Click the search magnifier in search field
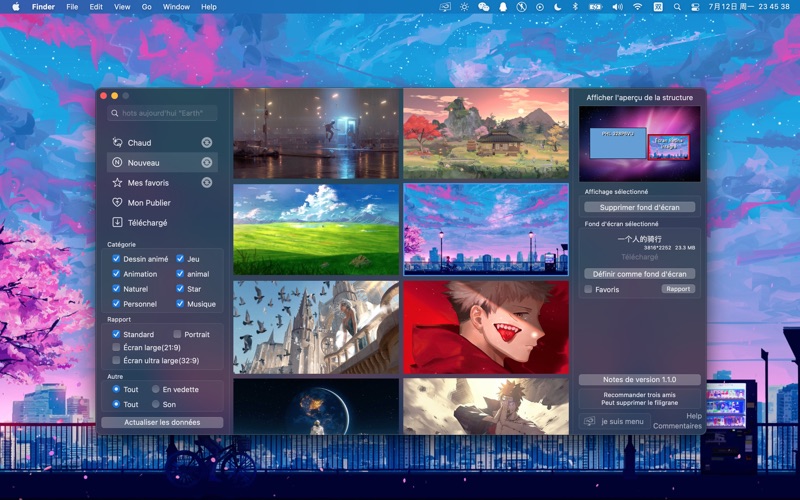This screenshot has width=800, height=500. pos(115,113)
